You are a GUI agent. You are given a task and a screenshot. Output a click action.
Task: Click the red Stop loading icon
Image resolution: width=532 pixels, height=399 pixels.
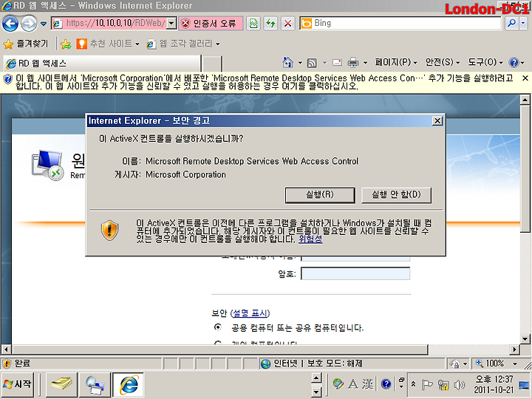click(287, 24)
